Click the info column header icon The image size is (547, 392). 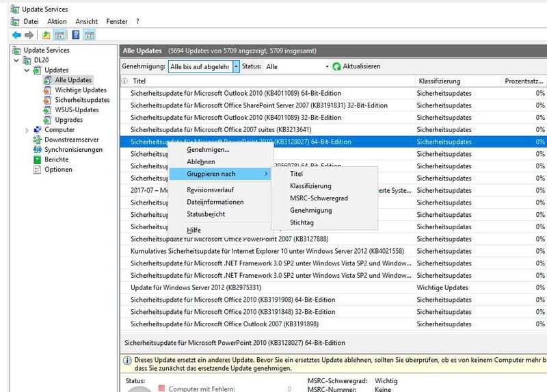pos(124,81)
